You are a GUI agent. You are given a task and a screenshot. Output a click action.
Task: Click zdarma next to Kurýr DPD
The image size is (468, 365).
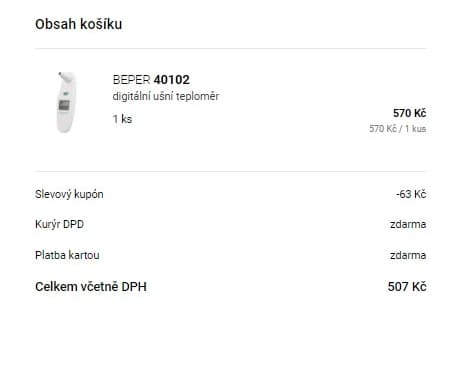tap(408, 224)
